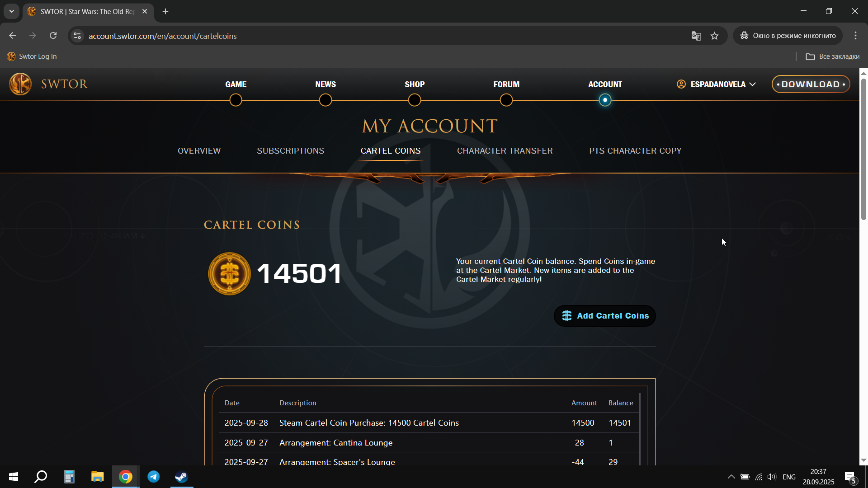Open Swtor Log In bookmark
The width and height of the screenshot is (868, 488).
(x=32, y=56)
